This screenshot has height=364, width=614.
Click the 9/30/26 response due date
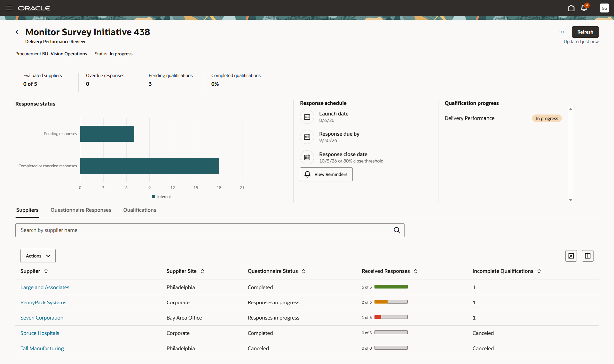point(328,141)
